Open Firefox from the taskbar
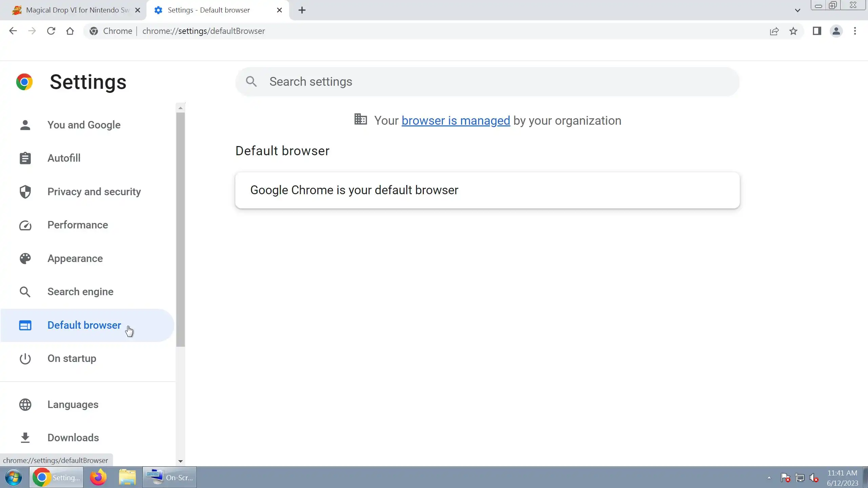868x488 pixels. pyautogui.click(x=98, y=477)
